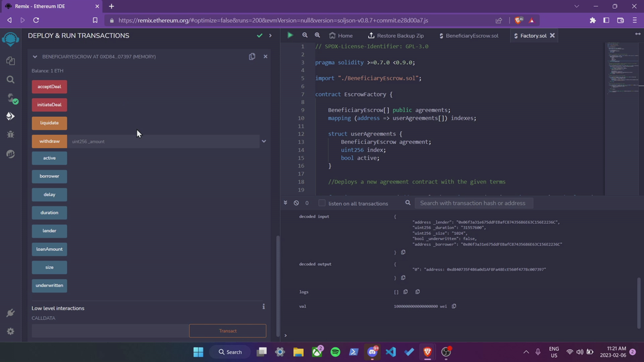644x362 pixels.
Task: Click the taskbar Search box
Action: 230,352
